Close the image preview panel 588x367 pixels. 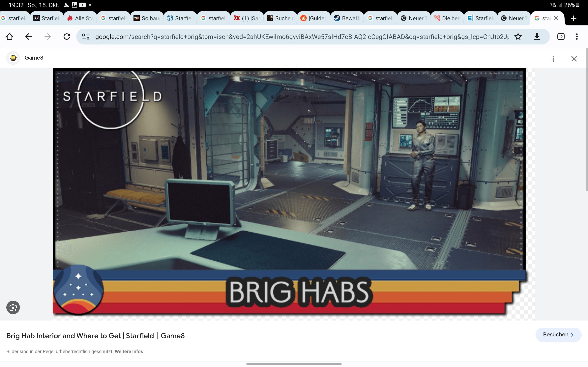pyautogui.click(x=574, y=59)
